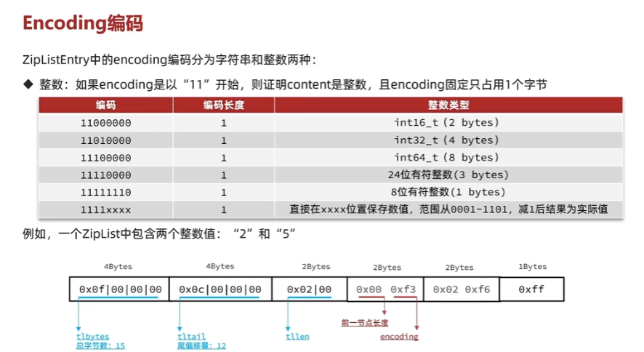Click the box "0x02|00"

tap(309, 289)
